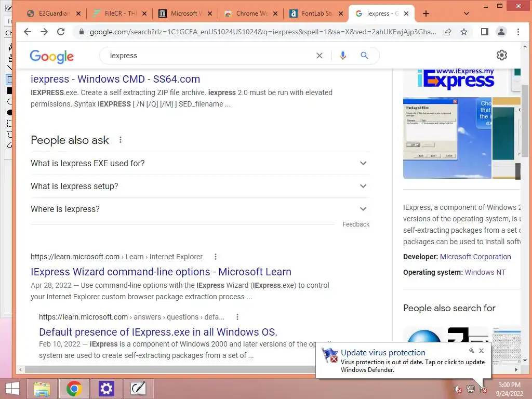The image size is (532, 399).
Task: Open the Chrome profile menu
Action: coord(501,32)
